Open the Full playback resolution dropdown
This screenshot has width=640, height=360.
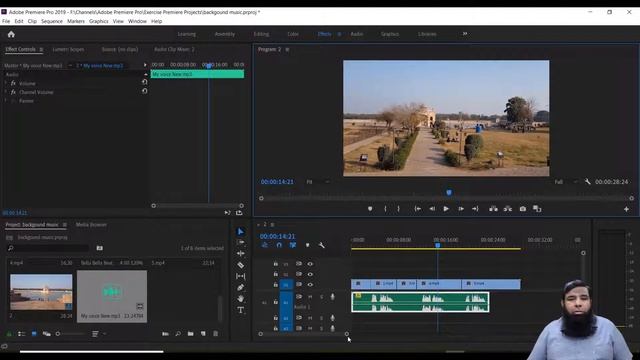click(x=566, y=182)
